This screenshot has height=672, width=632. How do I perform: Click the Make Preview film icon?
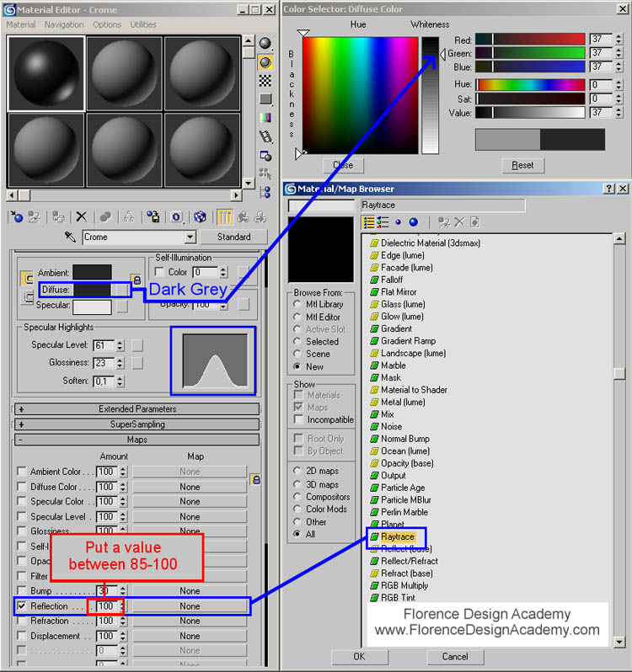pyautogui.click(x=265, y=136)
